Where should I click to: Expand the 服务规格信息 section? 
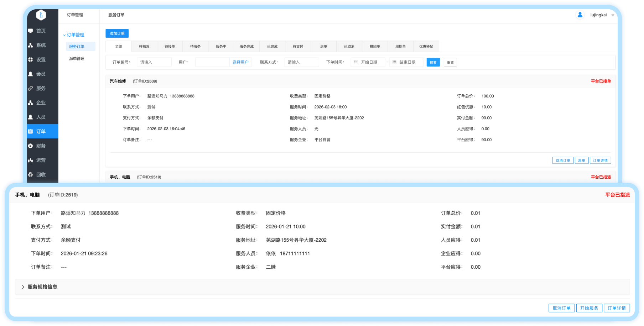pos(23,287)
